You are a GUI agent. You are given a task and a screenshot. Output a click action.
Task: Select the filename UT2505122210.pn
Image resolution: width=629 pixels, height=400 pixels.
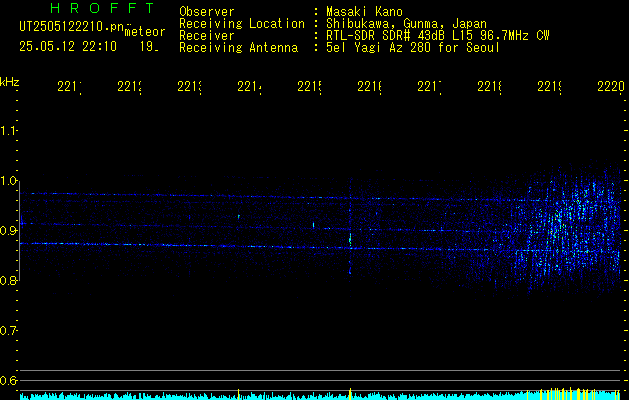point(71,27)
